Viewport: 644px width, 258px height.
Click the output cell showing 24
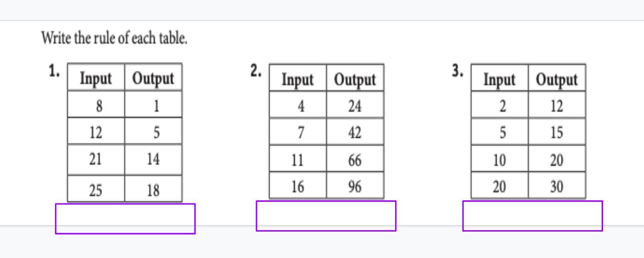point(355,105)
